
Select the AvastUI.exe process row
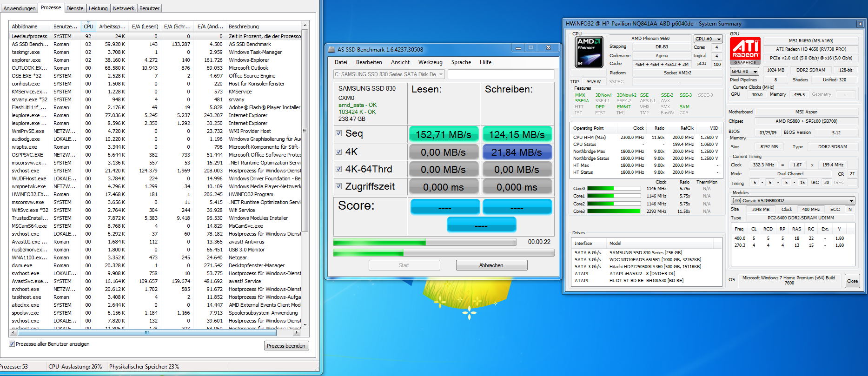(155, 242)
